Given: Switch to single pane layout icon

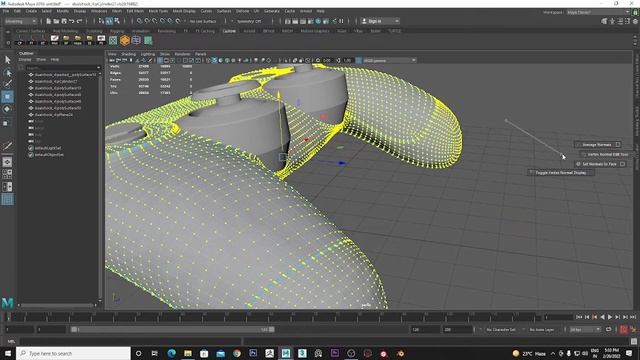Looking at the screenshot, I should 7,162.
